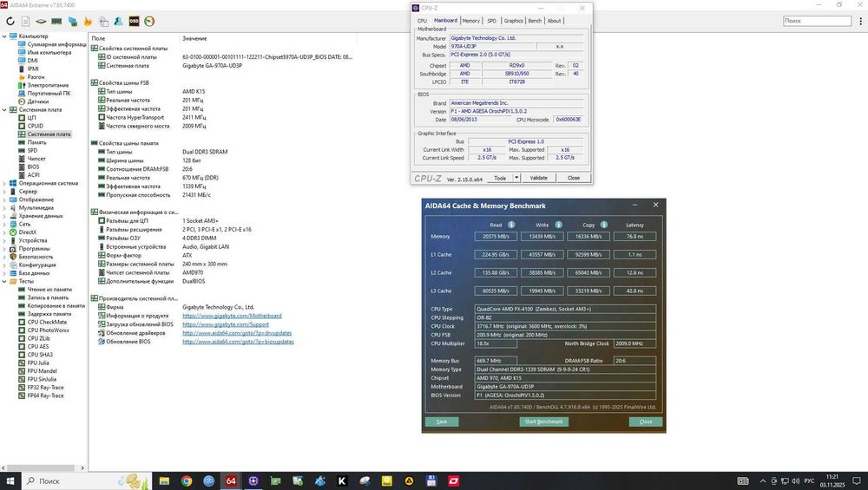Switch to the Bench tab in CPU-Z
This screenshot has height=490, width=868.
coord(535,21)
